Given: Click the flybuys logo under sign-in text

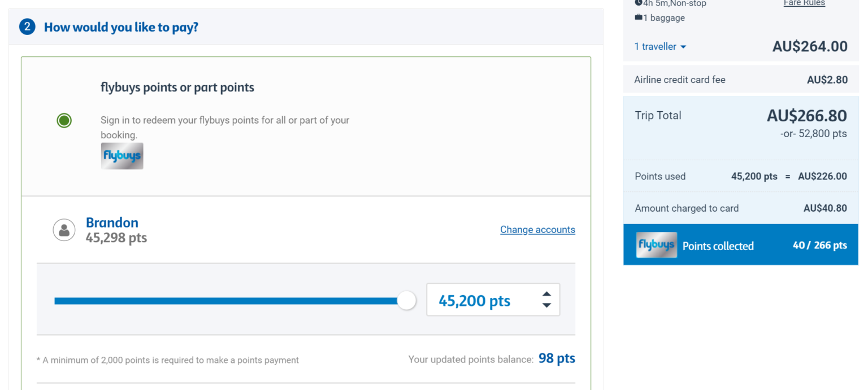Looking at the screenshot, I should coord(122,156).
